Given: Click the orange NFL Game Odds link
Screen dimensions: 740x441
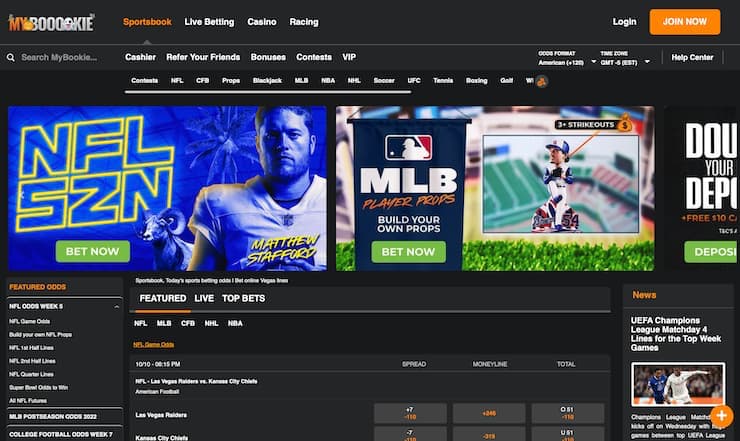Looking at the screenshot, I should pos(154,345).
